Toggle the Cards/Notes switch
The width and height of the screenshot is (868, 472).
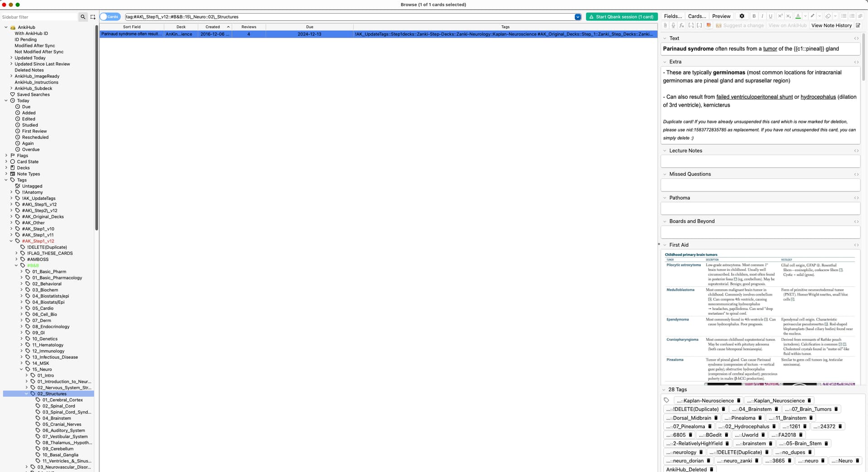coord(110,17)
